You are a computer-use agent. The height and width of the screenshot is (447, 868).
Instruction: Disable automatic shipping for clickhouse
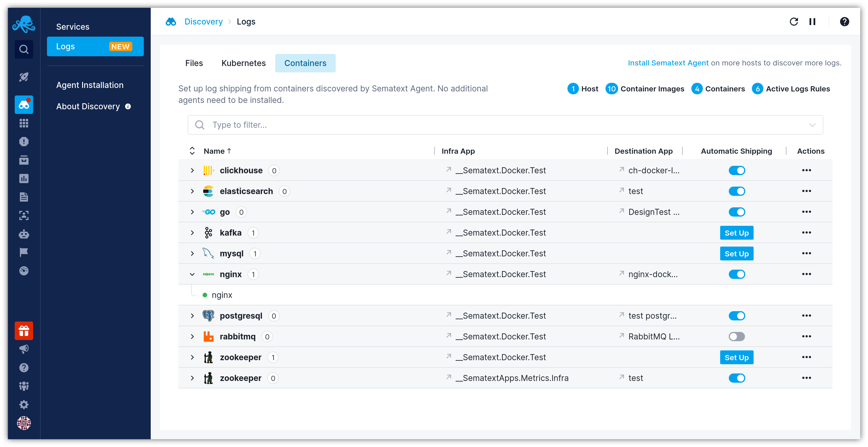pyautogui.click(x=737, y=170)
